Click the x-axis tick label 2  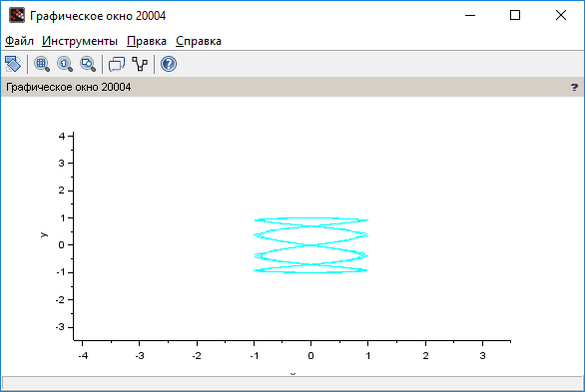coord(425,356)
